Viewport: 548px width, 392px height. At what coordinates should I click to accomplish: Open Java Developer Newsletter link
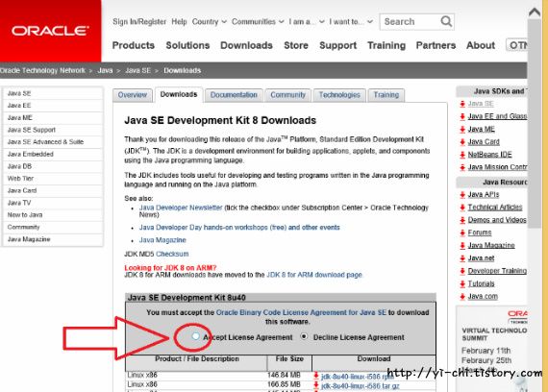point(181,208)
